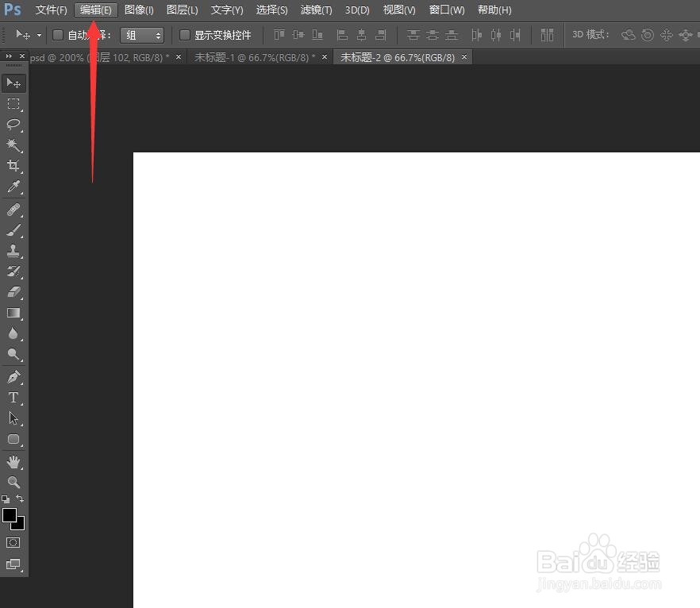The image size is (700, 608).
Task: Click distribute top edges icon
Action: pos(413,35)
